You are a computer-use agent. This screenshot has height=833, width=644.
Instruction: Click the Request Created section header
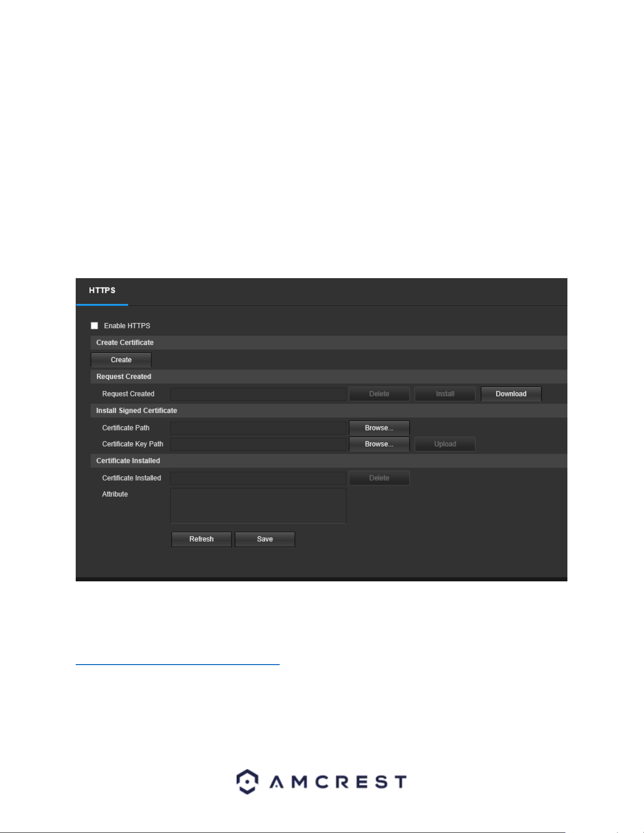click(x=329, y=377)
